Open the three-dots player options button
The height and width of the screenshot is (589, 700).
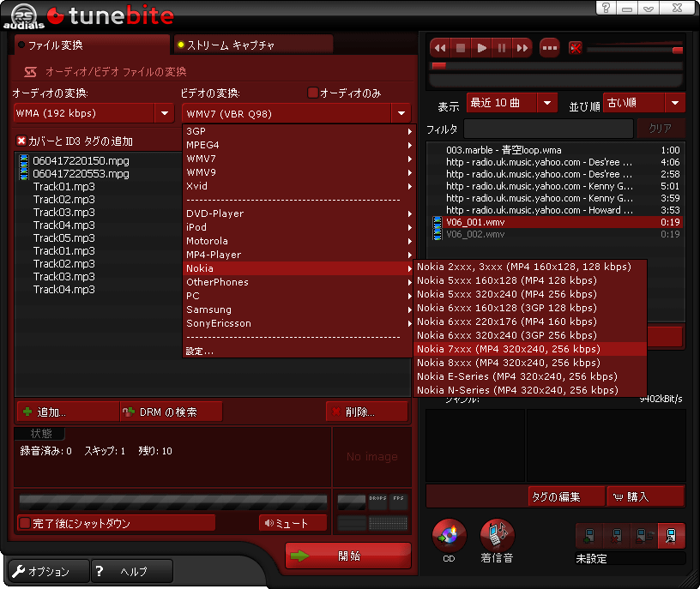click(x=550, y=48)
